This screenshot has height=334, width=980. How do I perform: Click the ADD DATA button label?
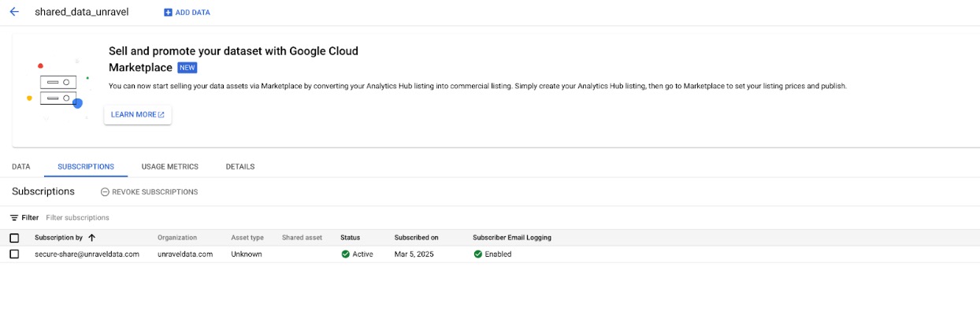click(193, 13)
